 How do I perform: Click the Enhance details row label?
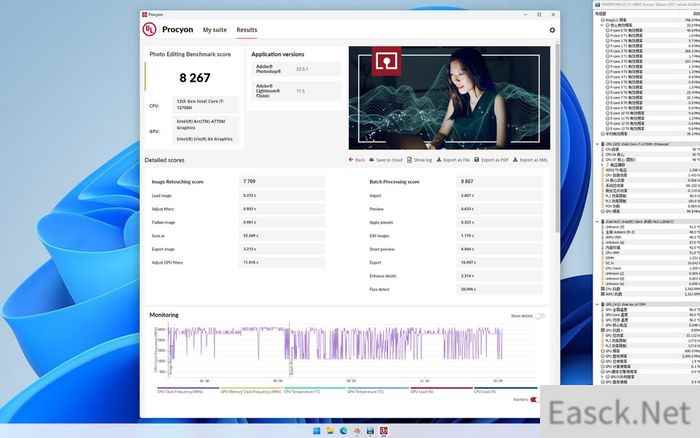point(383,276)
